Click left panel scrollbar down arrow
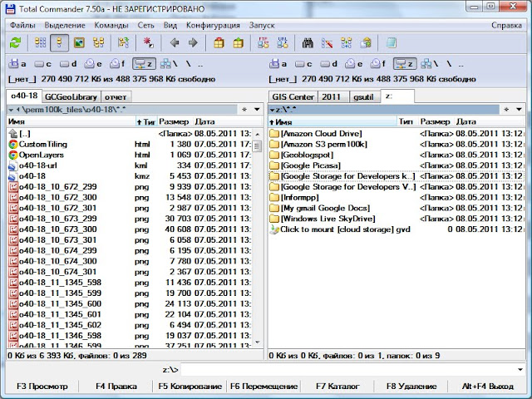The height and width of the screenshot is (399, 532). click(257, 342)
